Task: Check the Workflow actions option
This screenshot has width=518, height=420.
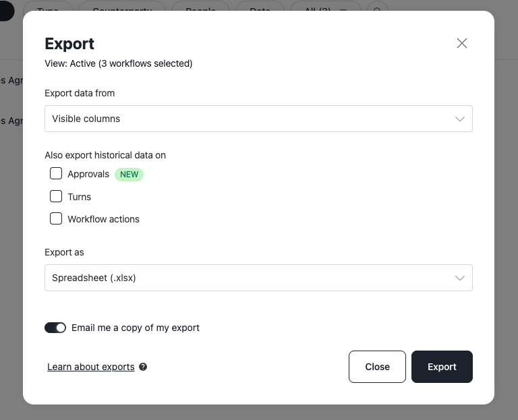Action: pyautogui.click(x=56, y=218)
